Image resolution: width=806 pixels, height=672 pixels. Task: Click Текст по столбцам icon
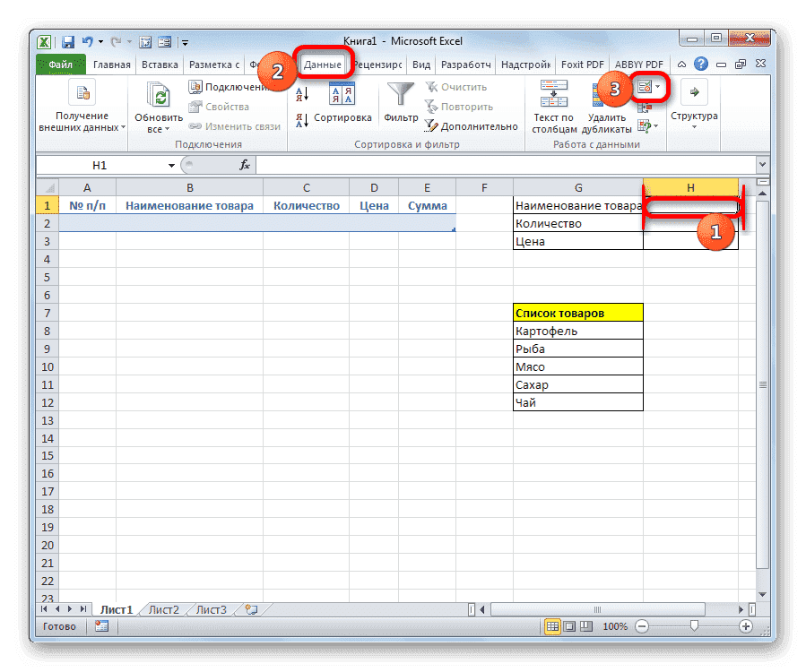pyautogui.click(x=552, y=92)
